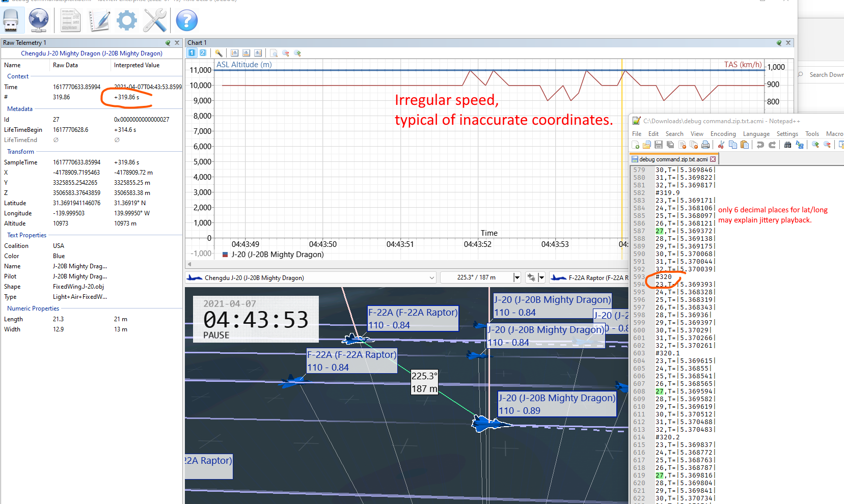The height and width of the screenshot is (504, 844).
Task: Open the document report toolbar icon
Action: tap(70, 20)
